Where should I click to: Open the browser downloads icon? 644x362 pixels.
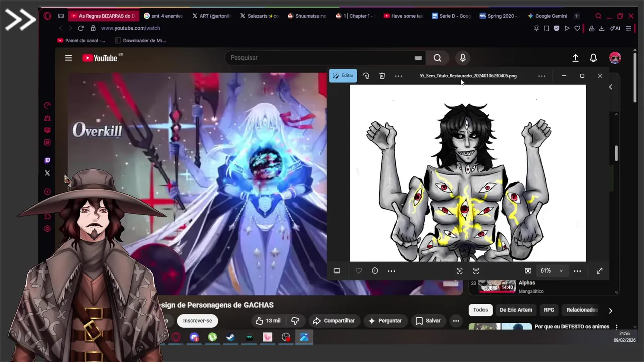pos(601,28)
